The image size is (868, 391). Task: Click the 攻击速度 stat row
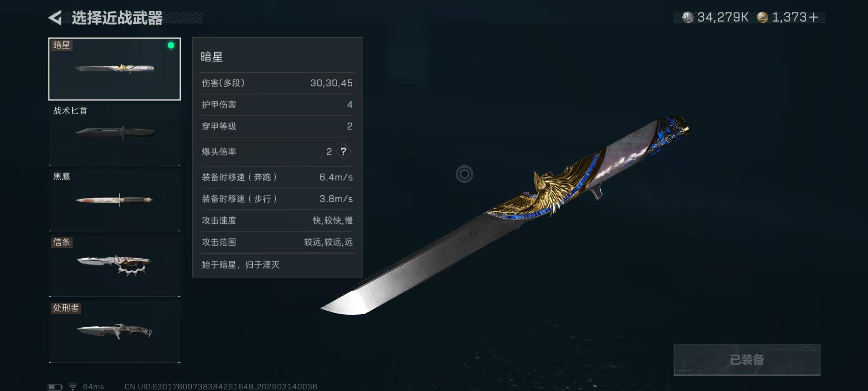click(277, 220)
